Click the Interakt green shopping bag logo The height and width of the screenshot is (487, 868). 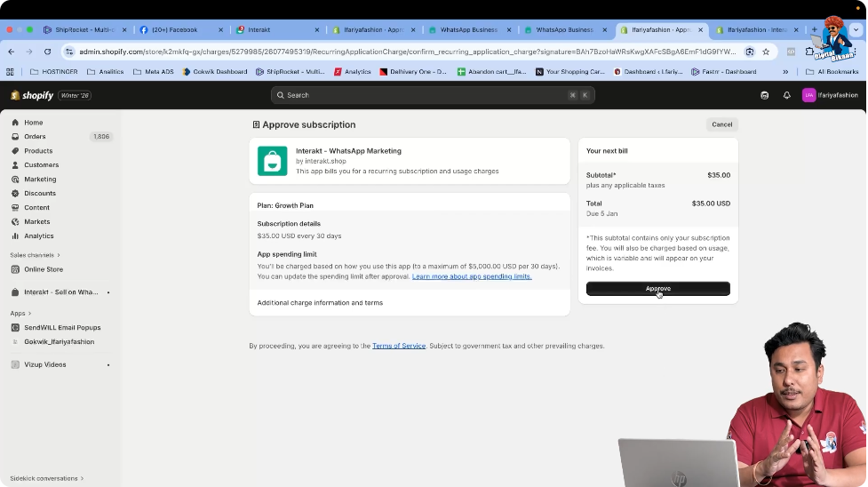click(x=273, y=161)
